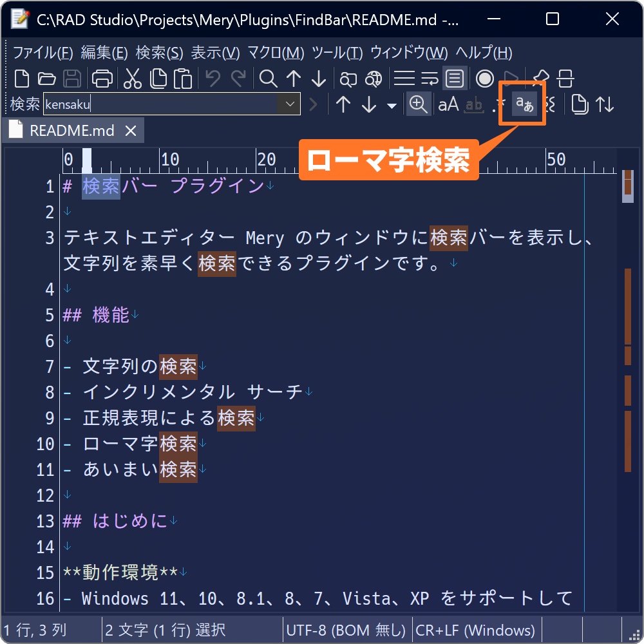644x644 pixels.
Task: Click the '- インクリメンタル サーチ' line
Action: (183, 392)
